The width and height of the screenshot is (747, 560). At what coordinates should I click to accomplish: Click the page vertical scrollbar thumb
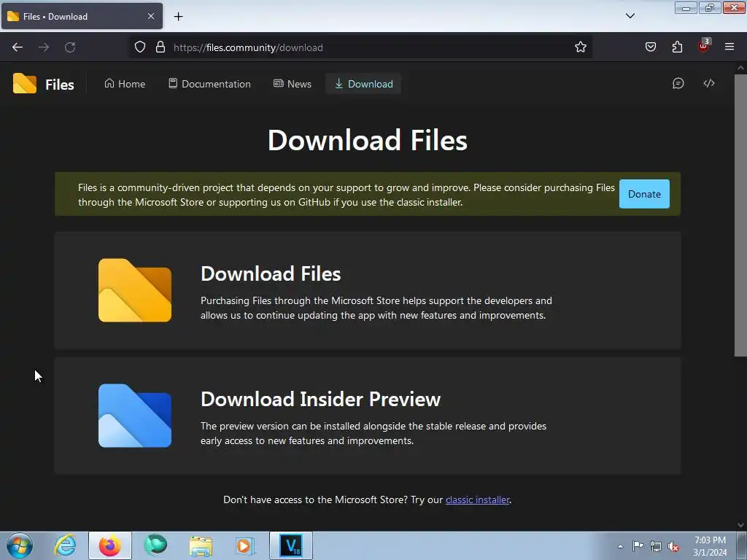coord(740,215)
